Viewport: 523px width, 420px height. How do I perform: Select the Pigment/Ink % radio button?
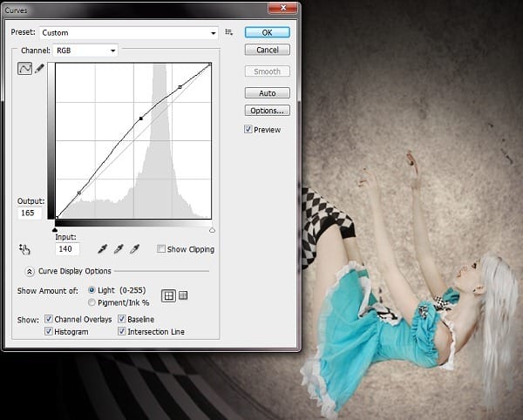[x=92, y=301]
